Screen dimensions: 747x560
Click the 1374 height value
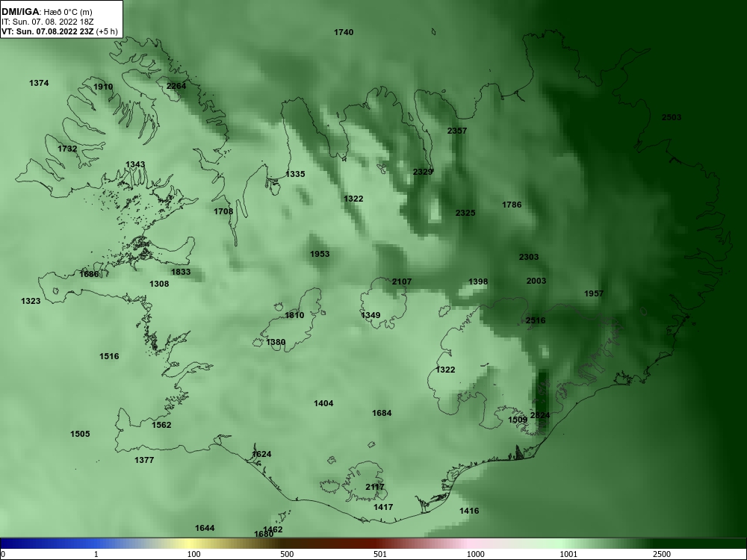pos(39,84)
